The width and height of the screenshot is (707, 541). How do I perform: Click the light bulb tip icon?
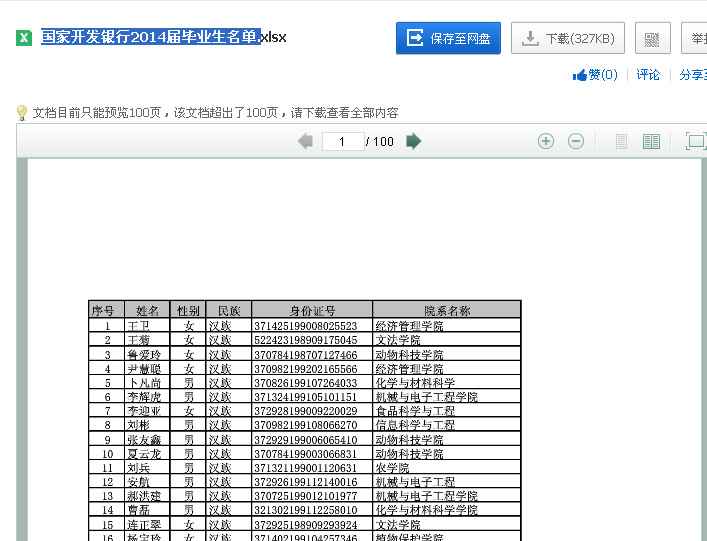pos(22,113)
